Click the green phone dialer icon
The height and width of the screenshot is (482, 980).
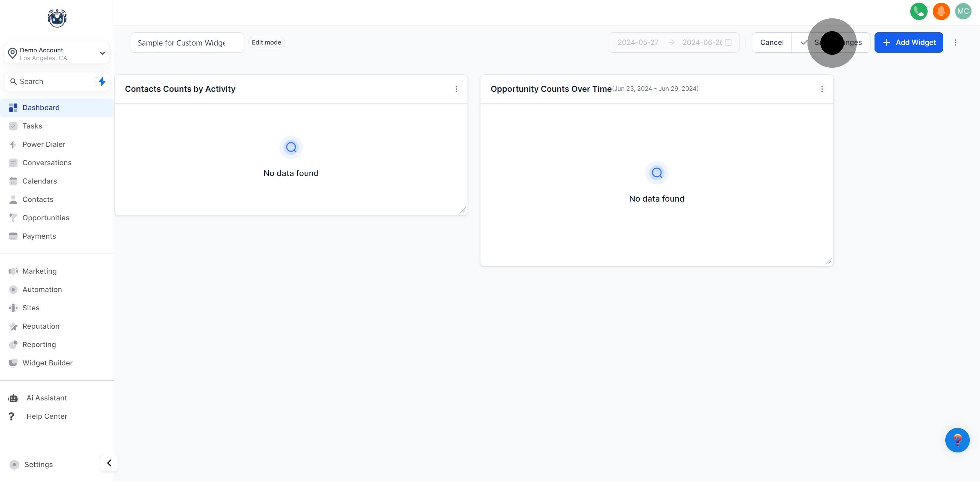coord(918,12)
